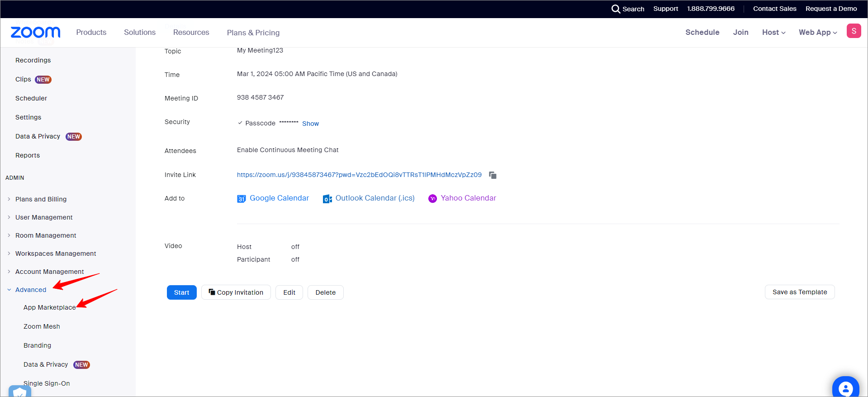
Task: Click Support in the top bar
Action: point(666,9)
